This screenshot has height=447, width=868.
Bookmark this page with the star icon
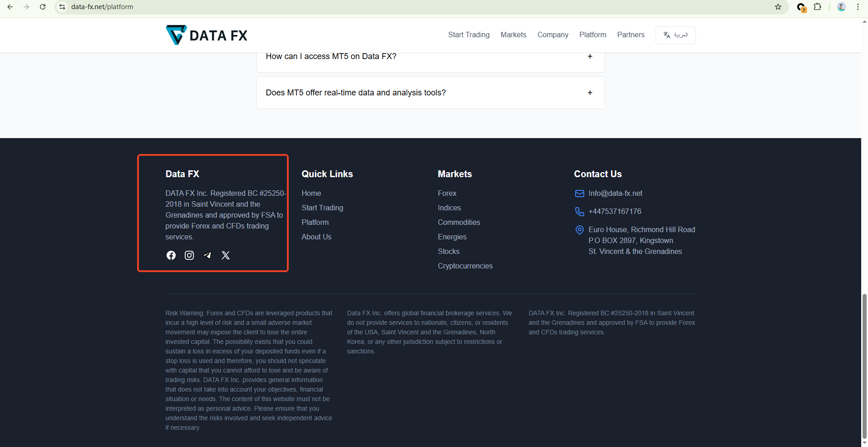[778, 7]
